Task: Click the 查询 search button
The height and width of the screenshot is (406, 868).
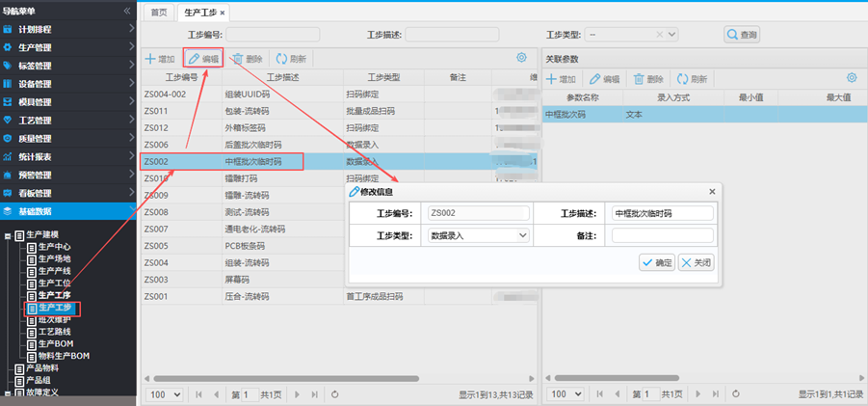Action: [x=742, y=35]
